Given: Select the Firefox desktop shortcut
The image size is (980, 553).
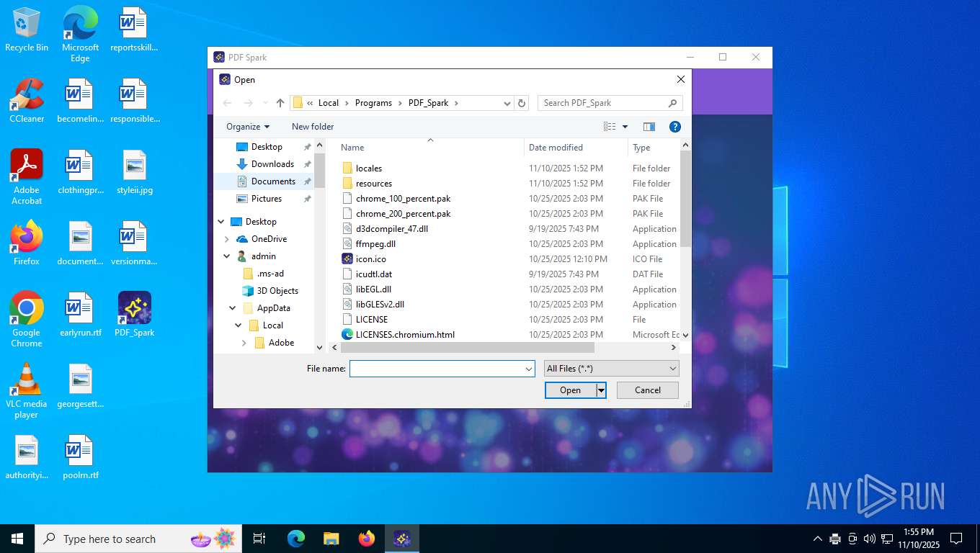Looking at the screenshot, I should (27, 243).
